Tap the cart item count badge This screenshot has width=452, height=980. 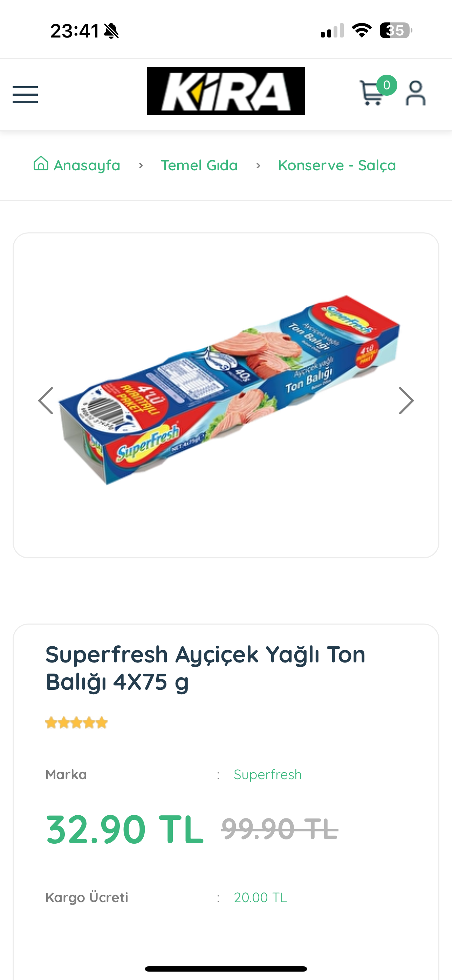pos(386,85)
